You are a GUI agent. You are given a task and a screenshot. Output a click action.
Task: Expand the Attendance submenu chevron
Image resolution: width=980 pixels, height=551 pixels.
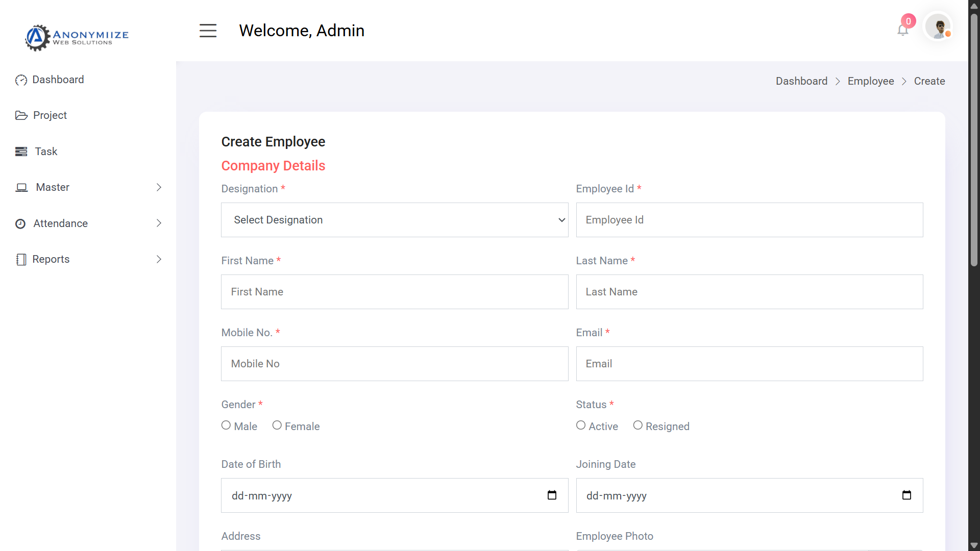(x=159, y=223)
